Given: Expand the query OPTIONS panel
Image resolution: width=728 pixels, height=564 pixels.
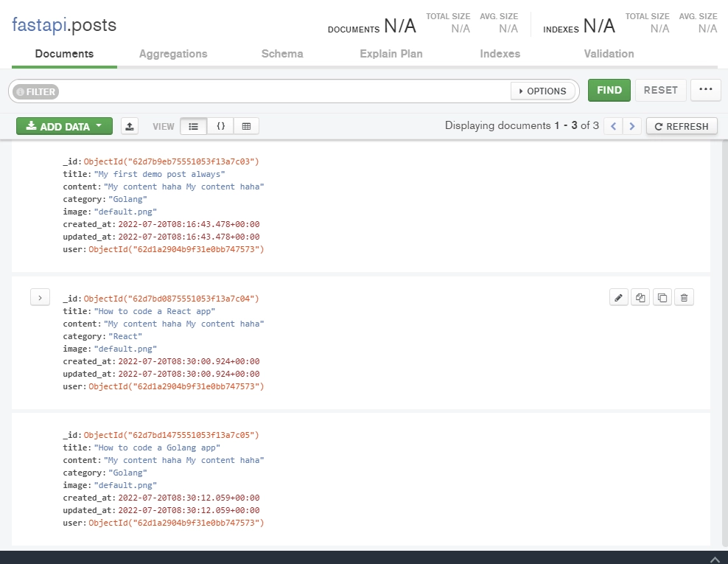Looking at the screenshot, I should (x=544, y=91).
